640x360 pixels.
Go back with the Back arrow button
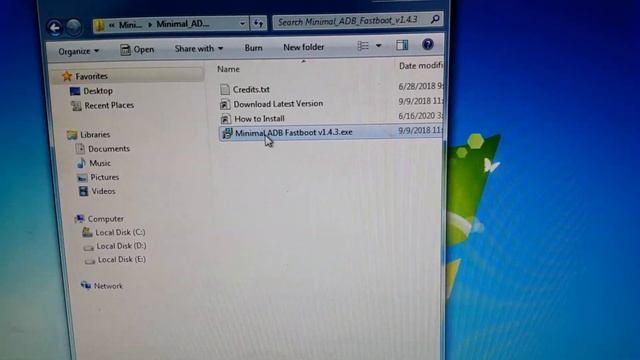point(55,27)
